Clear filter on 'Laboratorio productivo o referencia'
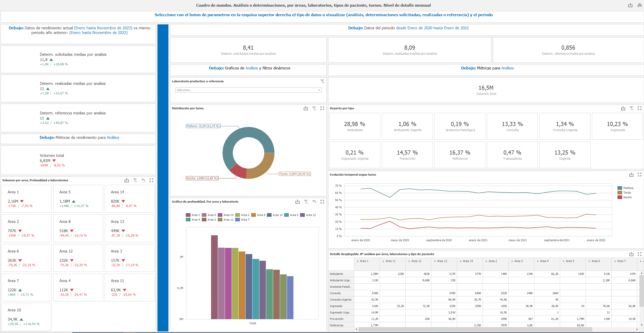This screenshot has height=333, width=644. pos(323,81)
